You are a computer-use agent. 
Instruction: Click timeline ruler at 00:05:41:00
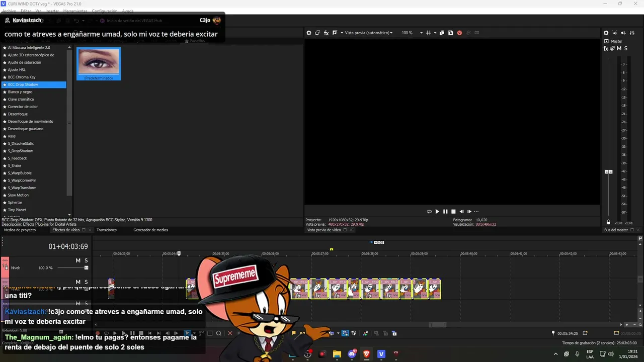click(x=518, y=254)
